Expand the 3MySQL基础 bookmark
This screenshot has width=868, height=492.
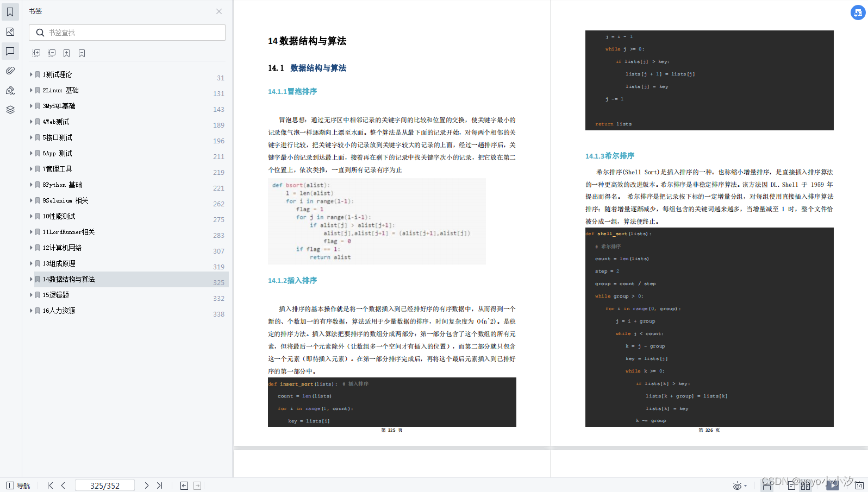pyautogui.click(x=31, y=106)
